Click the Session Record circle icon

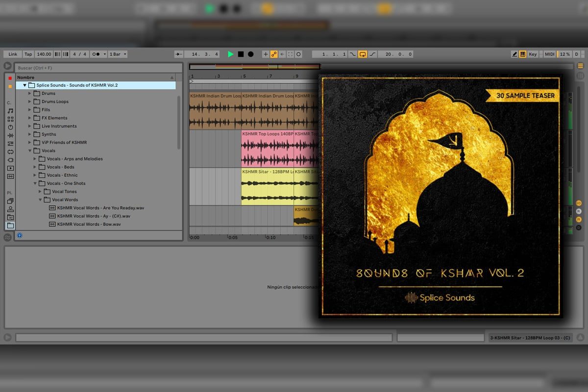pyautogui.click(x=298, y=54)
